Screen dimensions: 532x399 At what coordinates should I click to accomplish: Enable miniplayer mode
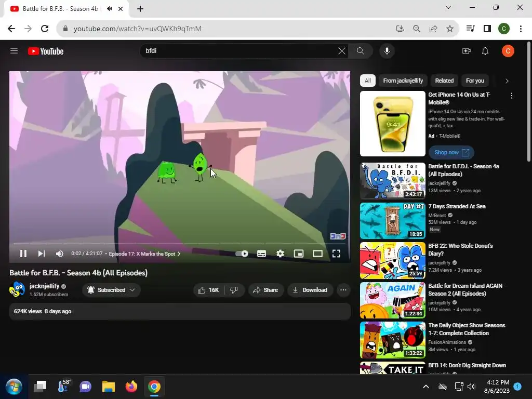[x=299, y=254]
